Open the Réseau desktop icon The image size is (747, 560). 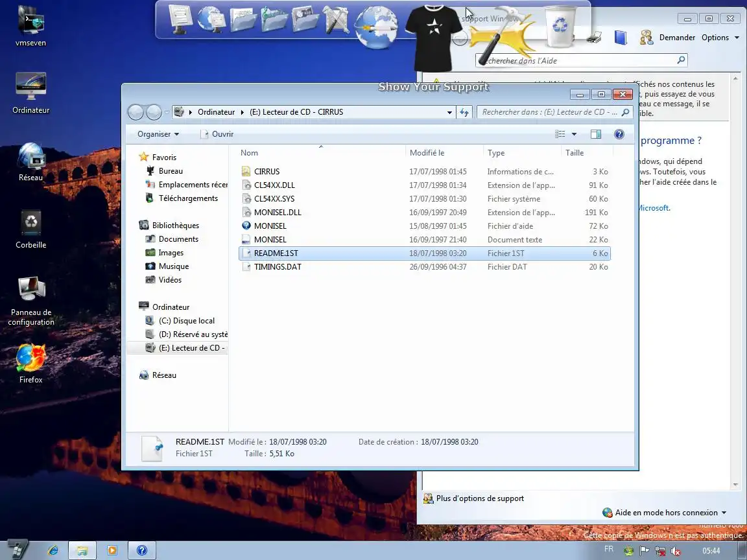(x=30, y=162)
